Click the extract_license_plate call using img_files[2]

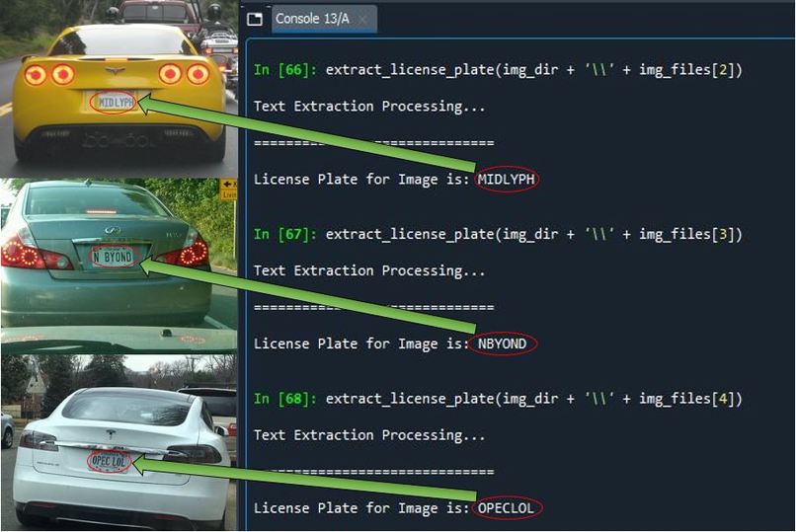533,70
